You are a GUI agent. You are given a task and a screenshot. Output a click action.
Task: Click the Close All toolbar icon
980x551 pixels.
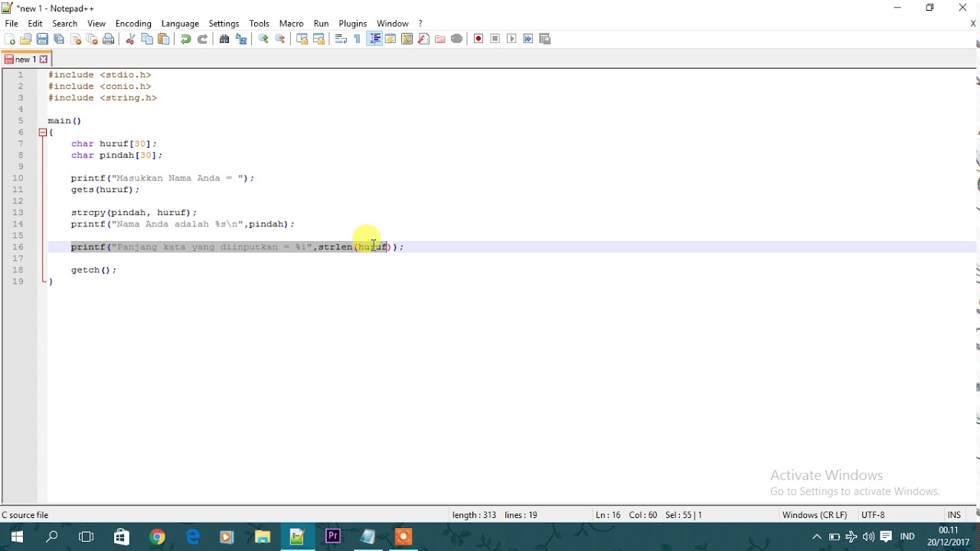pos(92,39)
